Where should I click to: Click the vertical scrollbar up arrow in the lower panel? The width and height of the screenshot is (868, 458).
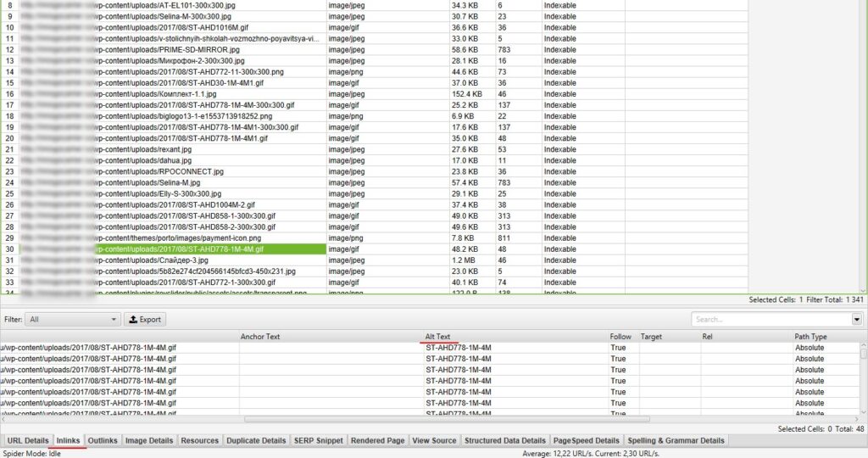(x=863, y=345)
